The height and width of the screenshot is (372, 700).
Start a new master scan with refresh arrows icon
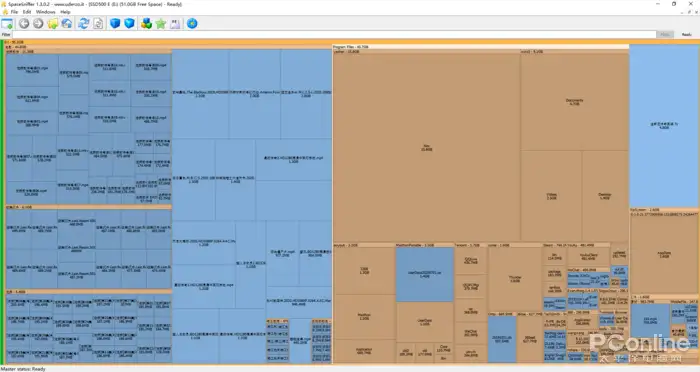83,24
